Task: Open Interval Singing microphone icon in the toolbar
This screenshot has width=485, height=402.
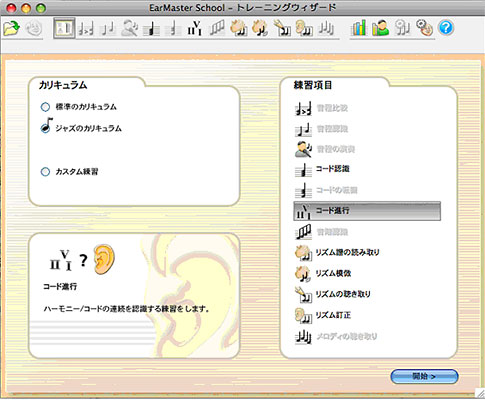Action: point(130,28)
